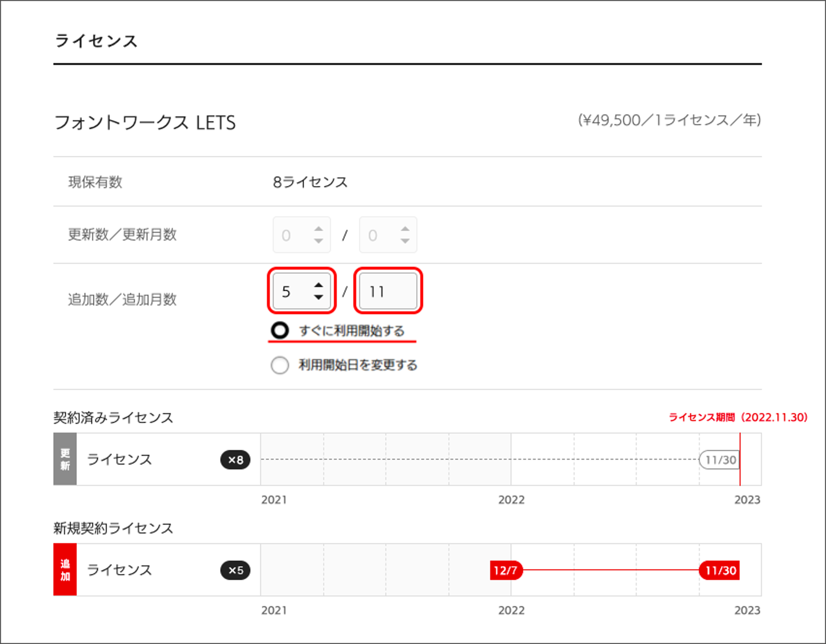Click the down arrow on the renewal months stepper
The width and height of the screenshot is (826, 644).
tap(405, 241)
